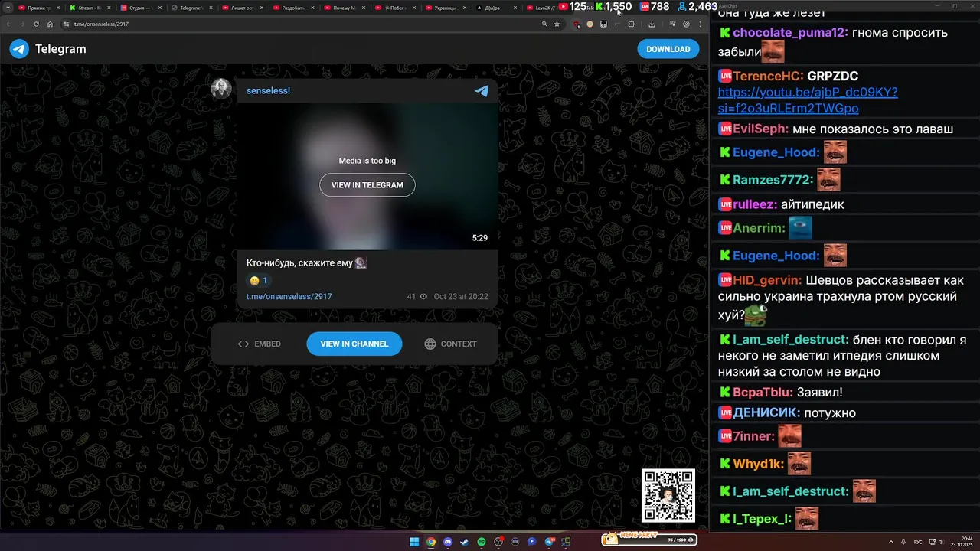Click VIEW IN TELEGRAM on the blurred media

coord(367,184)
